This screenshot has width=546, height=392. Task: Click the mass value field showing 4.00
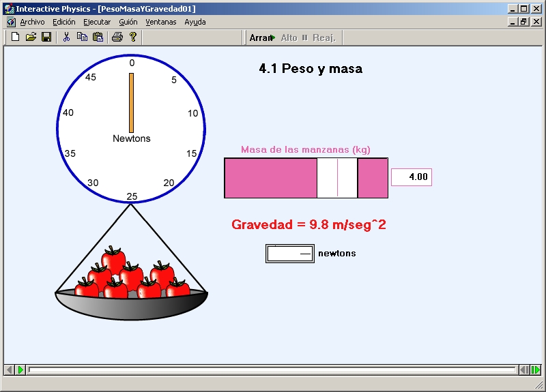(412, 177)
